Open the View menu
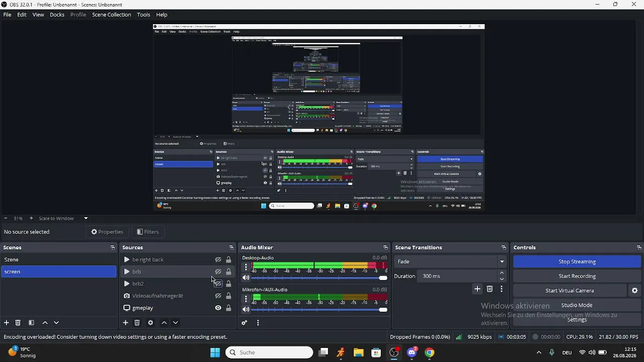The image size is (644, 362). [38, 15]
